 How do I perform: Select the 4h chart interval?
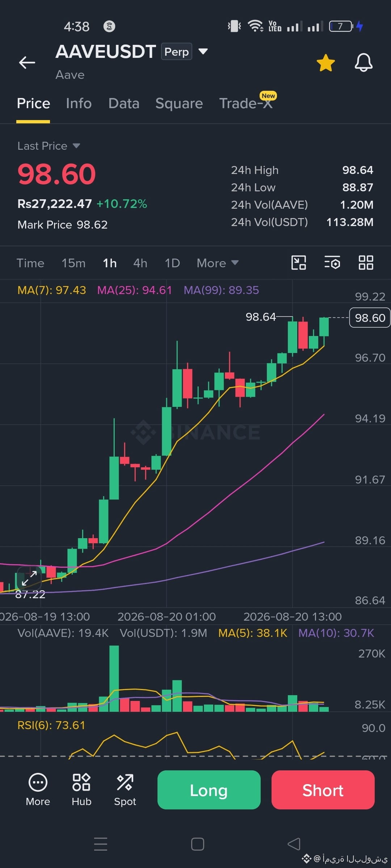(x=140, y=263)
